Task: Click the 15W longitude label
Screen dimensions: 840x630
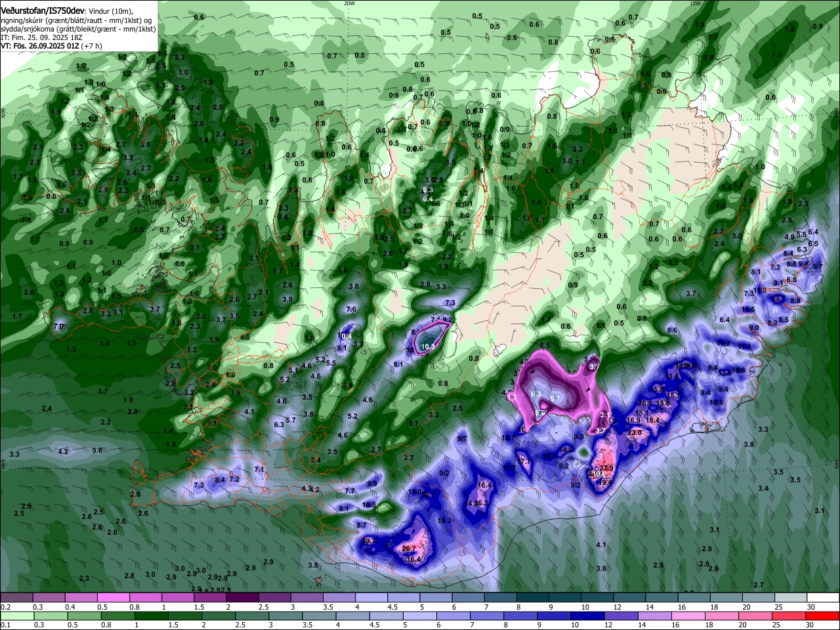Action: [x=695, y=3]
